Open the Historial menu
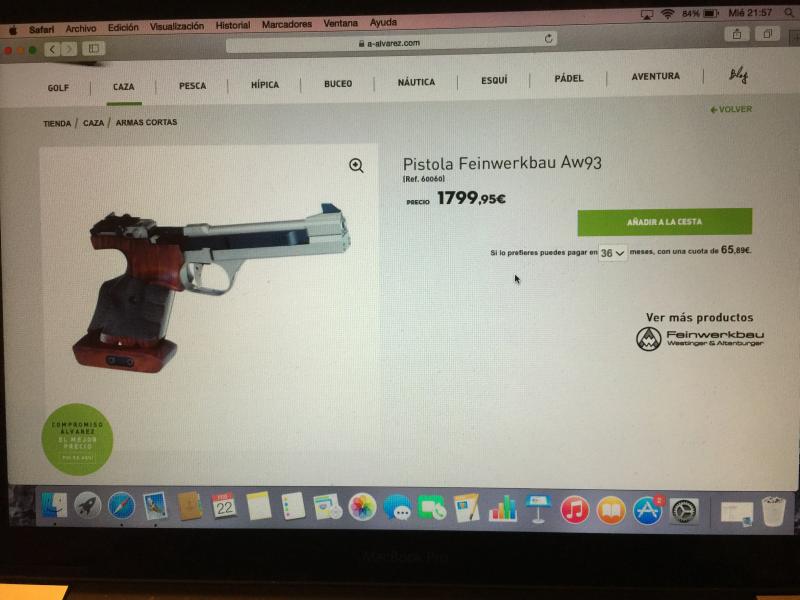The image size is (800, 600). 233,25
